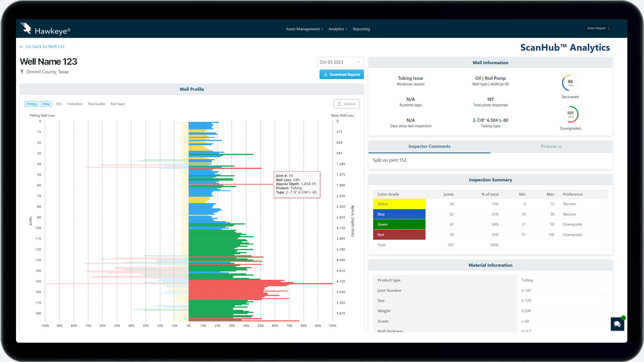
Task: Click the 'Material Information' panel header
Action: (x=490, y=265)
